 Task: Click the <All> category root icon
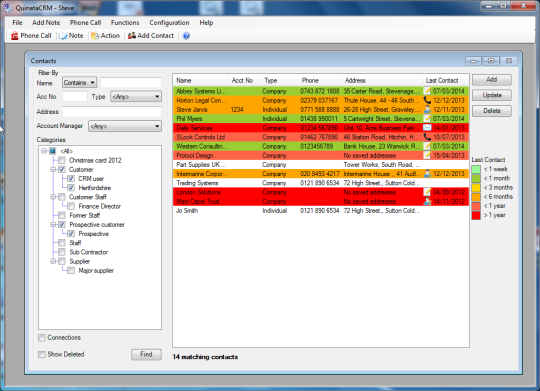(52, 151)
